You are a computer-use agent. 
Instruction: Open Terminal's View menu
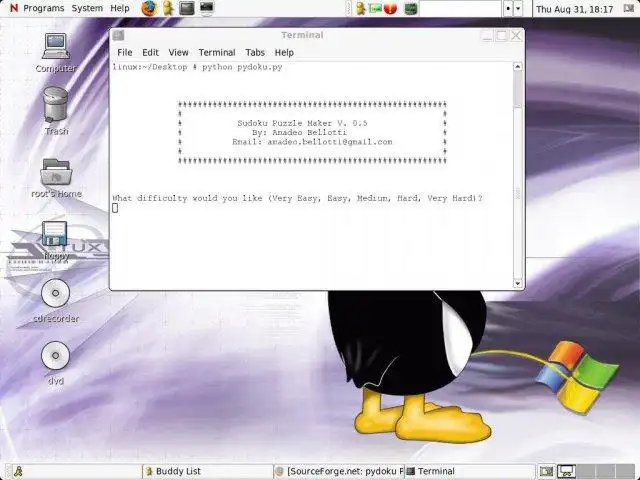tap(178, 53)
